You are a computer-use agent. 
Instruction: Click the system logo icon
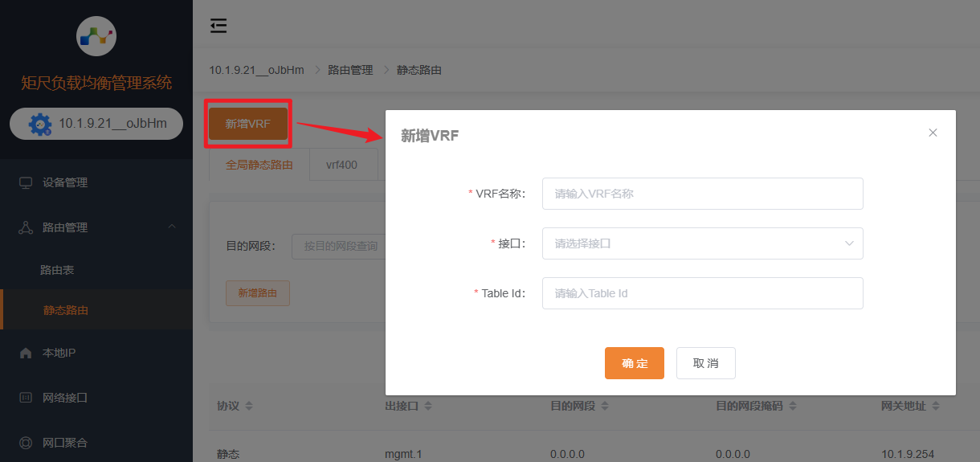96,35
